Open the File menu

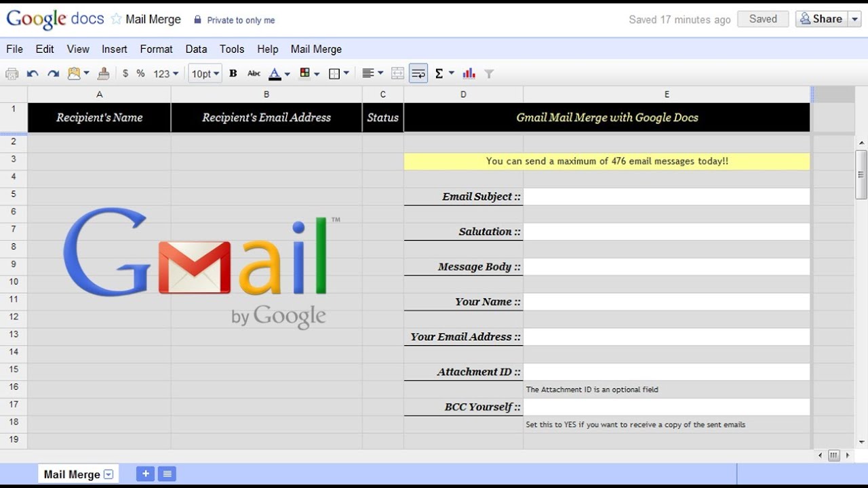click(x=14, y=49)
